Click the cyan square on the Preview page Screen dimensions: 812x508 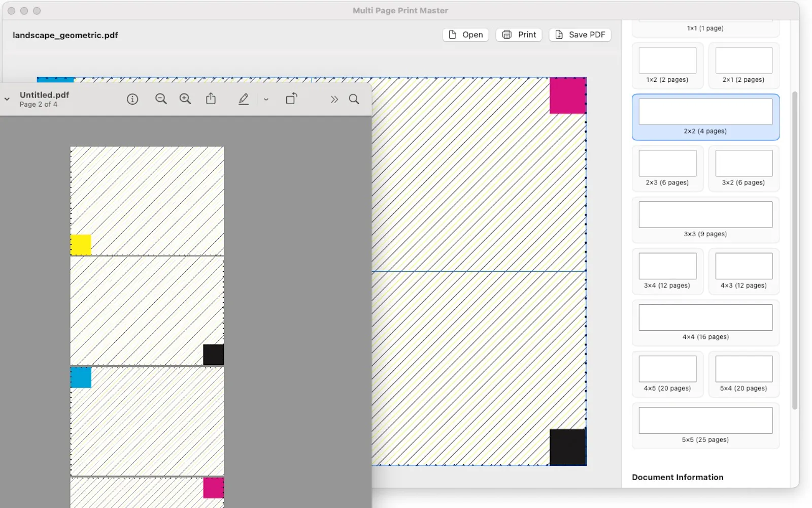[81, 377]
